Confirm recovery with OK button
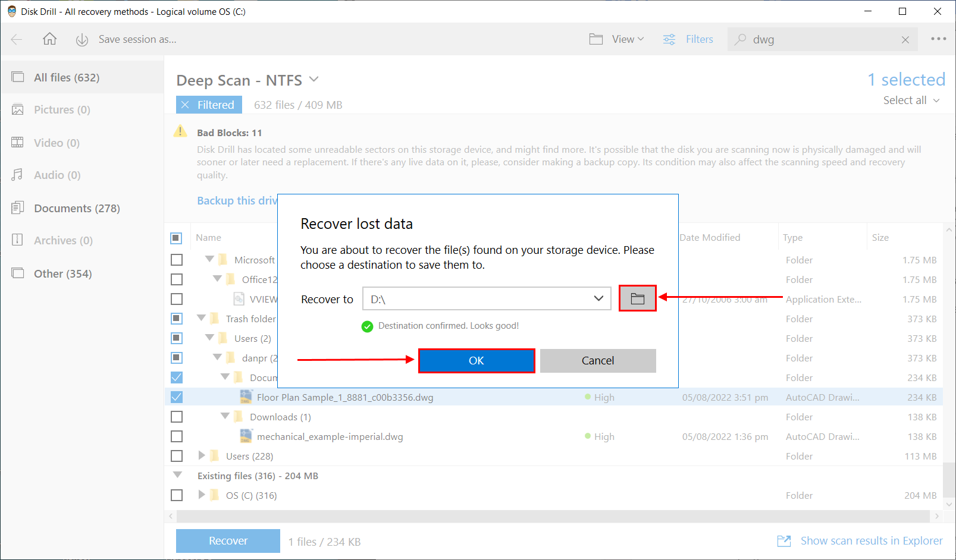956x560 pixels. (x=477, y=361)
